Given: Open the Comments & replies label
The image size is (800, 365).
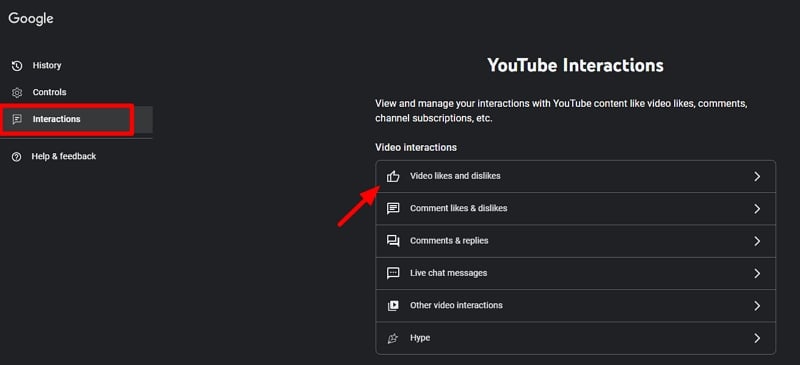Looking at the screenshot, I should tap(449, 240).
